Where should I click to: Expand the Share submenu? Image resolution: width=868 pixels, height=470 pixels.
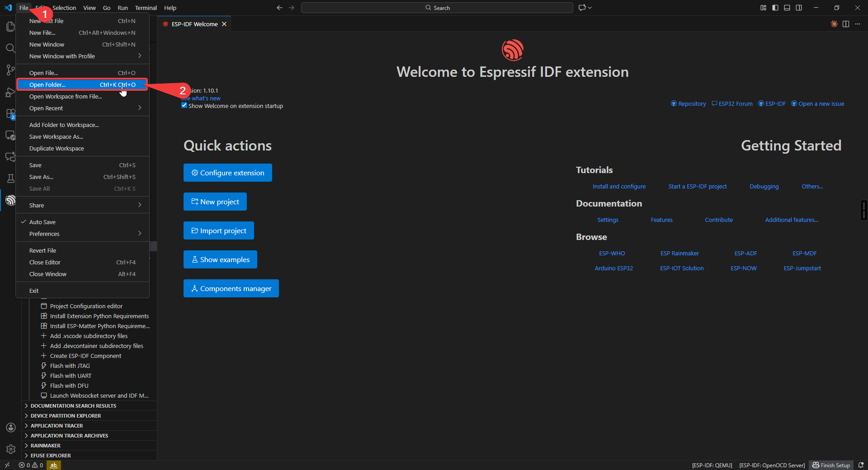click(x=83, y=205)
